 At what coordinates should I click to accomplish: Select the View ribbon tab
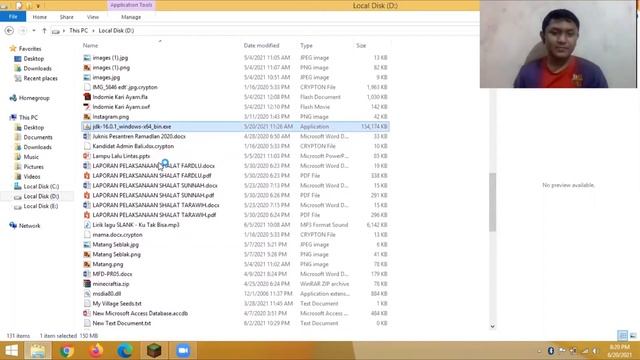(x=93, y=17)
